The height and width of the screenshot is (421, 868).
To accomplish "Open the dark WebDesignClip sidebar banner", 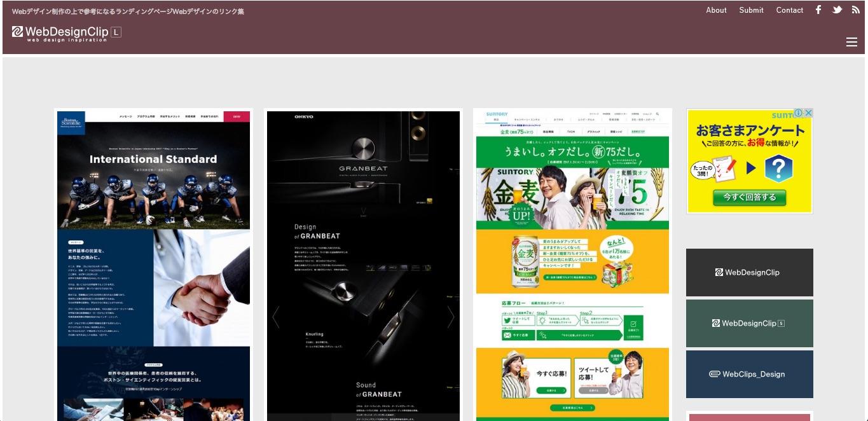I will 750,272.
